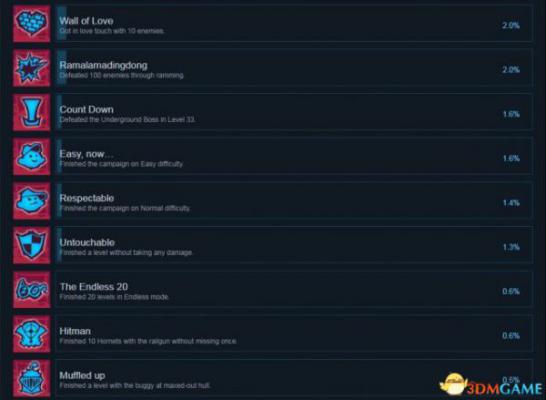Click the Easy, now... face icon
Screen dimensions: 546x400
[31, 156]
